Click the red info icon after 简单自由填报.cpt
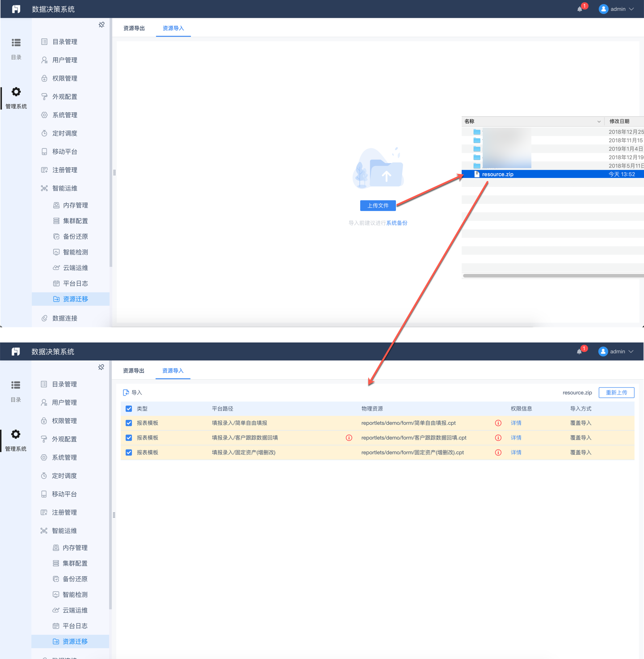The height and width of the screenshot is (659, 644). click(x=498, y=423)
